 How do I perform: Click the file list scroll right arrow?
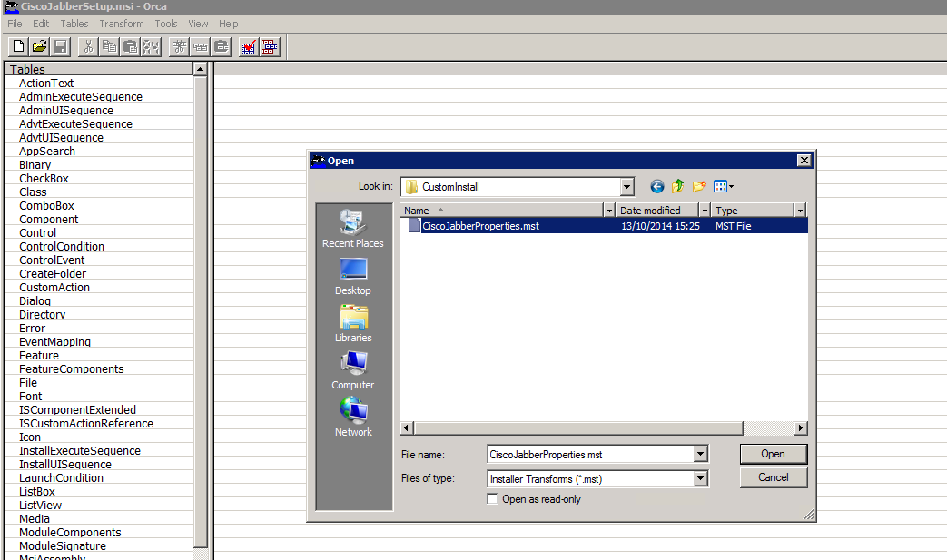(x=801, y=427)
